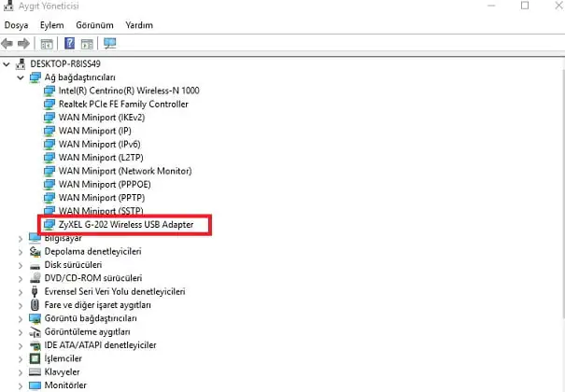Select Realtek PCIe FE Family Controller label
This screenshot has width=565, height=392.
coord(123,104)
